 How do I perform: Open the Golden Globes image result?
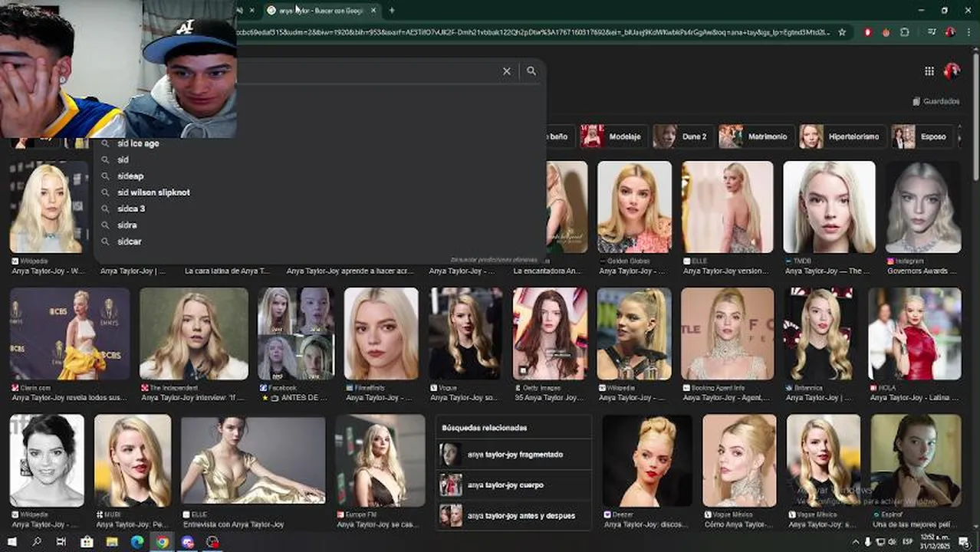(634, 207)
